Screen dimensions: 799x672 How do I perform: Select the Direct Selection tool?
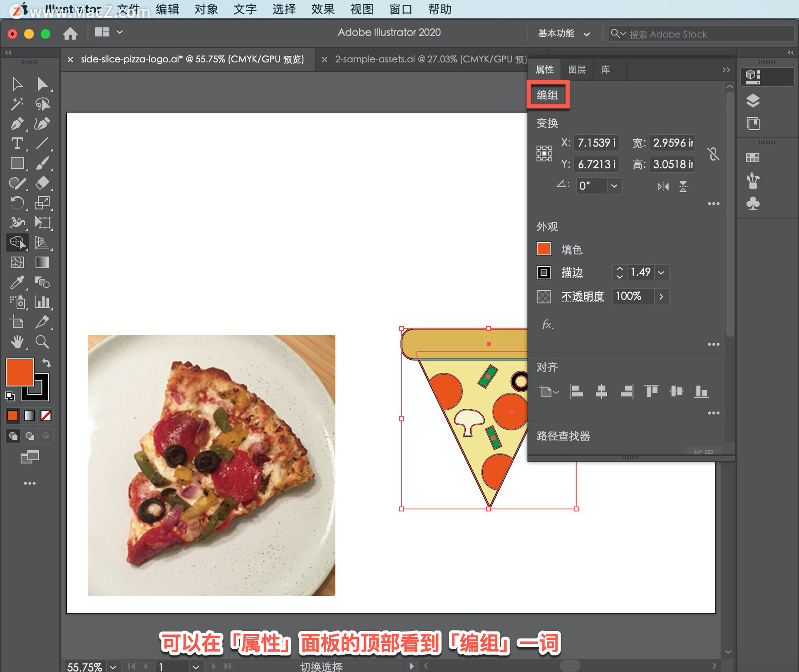[42, 84]
